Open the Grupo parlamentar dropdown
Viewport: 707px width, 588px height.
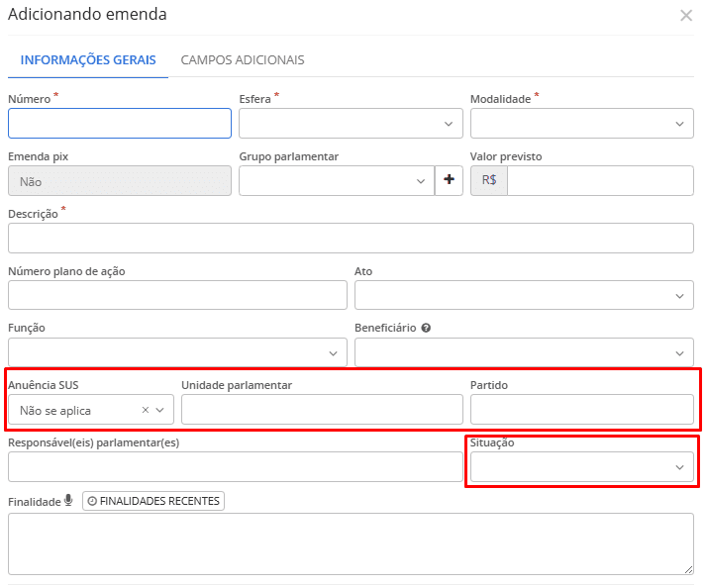click(335, 181)
